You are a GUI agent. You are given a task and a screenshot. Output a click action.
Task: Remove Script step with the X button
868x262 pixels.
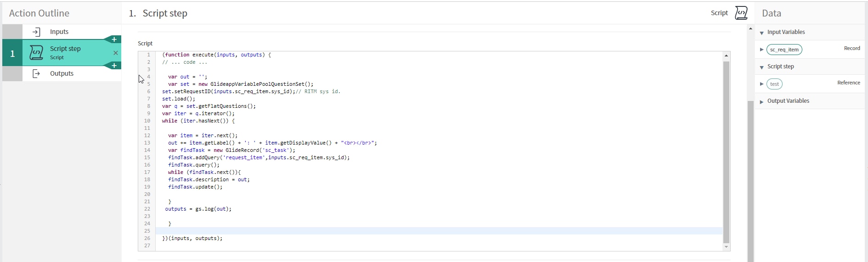(116, 53)
